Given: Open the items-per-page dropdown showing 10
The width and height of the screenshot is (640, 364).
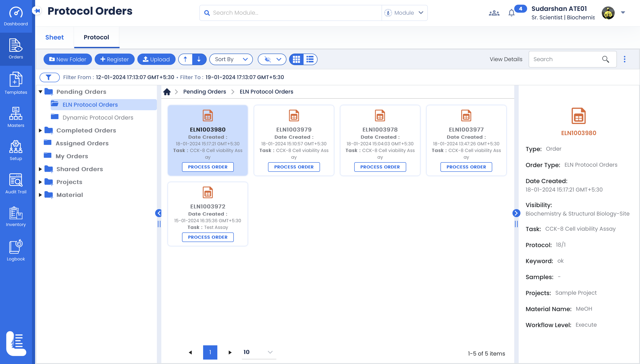Looking at the screenshot, I should [x=258, y=352].
